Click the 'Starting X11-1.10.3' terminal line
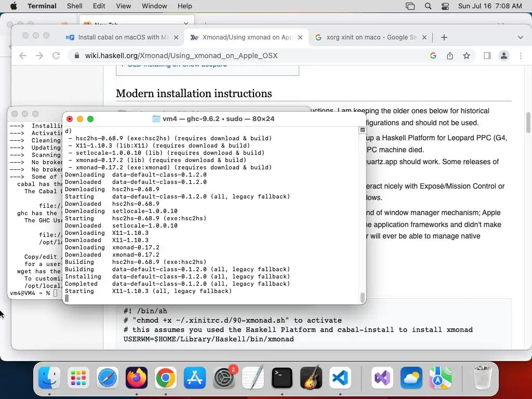532x399 pixels. tap(148, 291)
